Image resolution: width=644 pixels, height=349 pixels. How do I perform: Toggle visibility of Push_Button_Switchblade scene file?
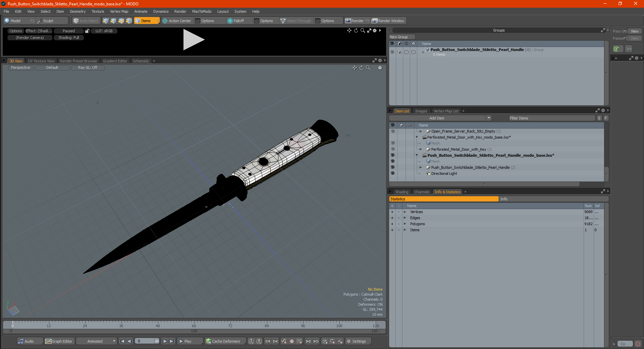point(392,155)
